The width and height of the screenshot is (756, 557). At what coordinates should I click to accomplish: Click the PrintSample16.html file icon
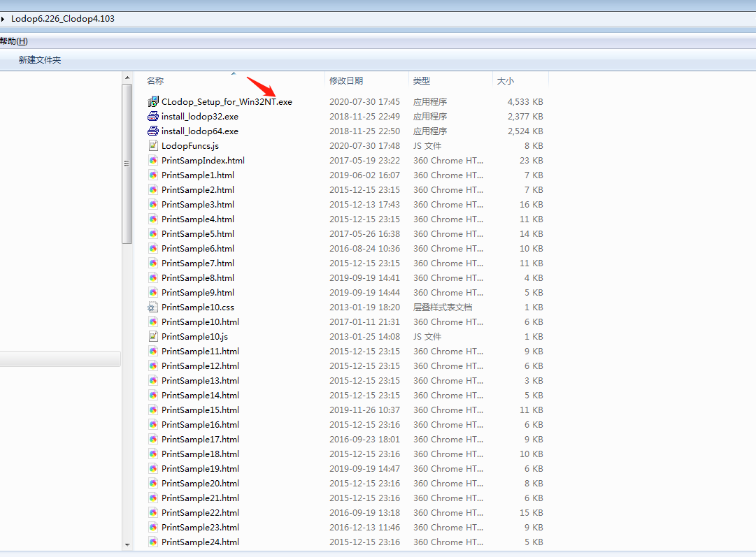click(153, 425)
